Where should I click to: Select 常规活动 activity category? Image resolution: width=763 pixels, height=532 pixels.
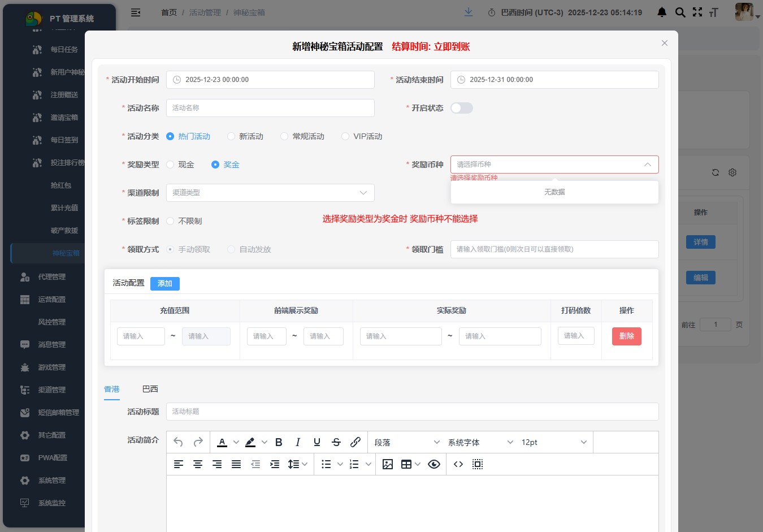(x=302, y=136)
